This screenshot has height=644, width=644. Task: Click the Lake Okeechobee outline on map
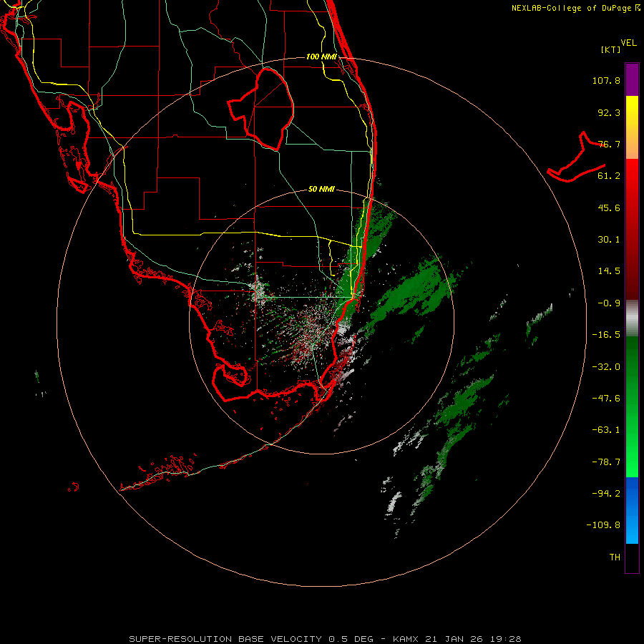click(x=260, y=109)
